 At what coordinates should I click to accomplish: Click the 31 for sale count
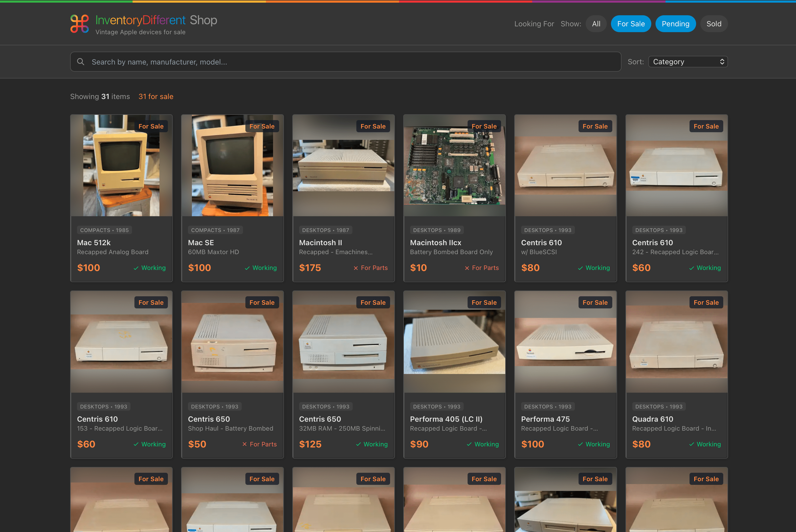click(x=156, y=97)
